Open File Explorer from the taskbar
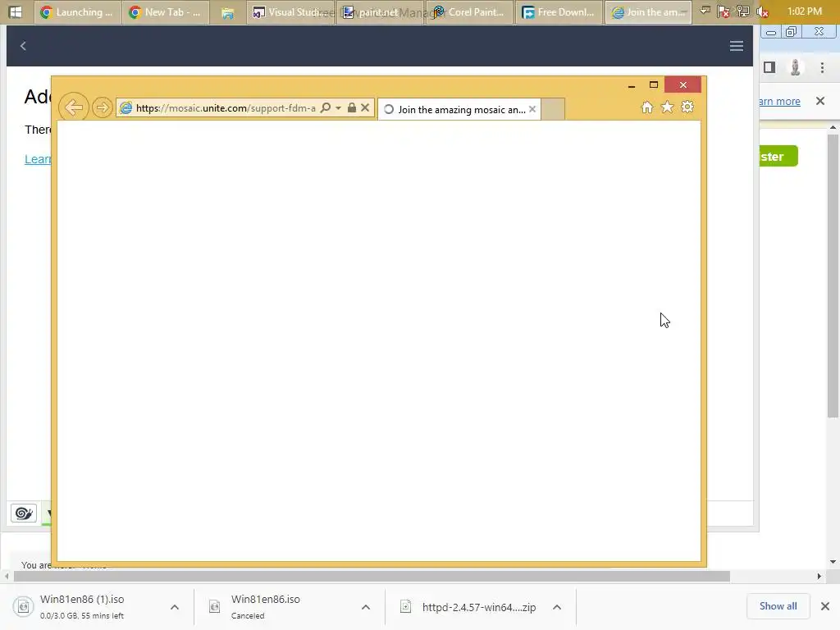Viewport: 840px width, 630px height. click(228, 12)
